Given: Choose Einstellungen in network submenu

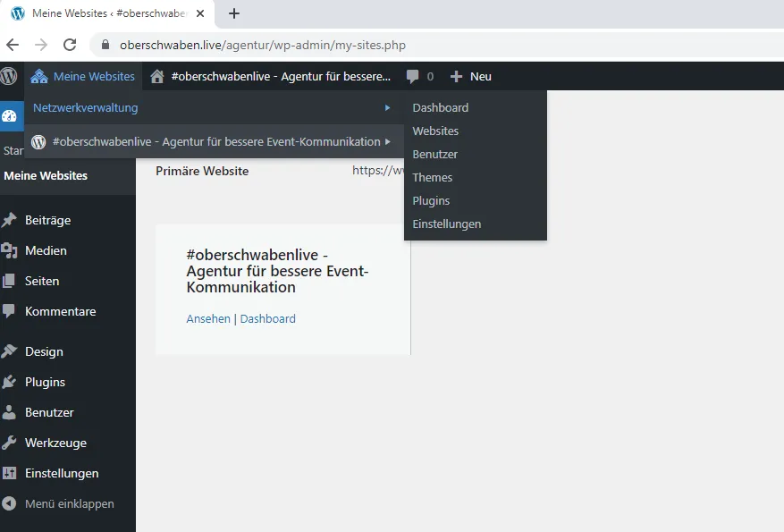Looking at the screenshot, I should 447,224.
